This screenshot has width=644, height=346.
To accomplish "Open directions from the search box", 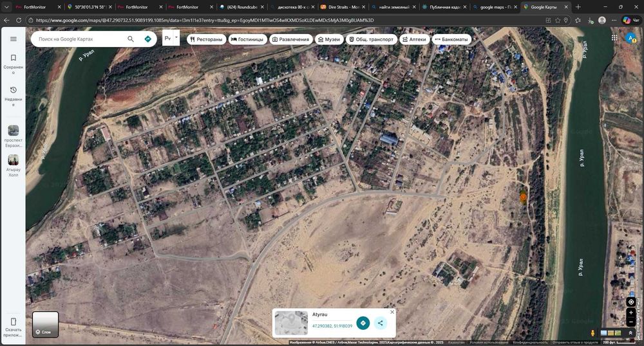I will 148,39.
